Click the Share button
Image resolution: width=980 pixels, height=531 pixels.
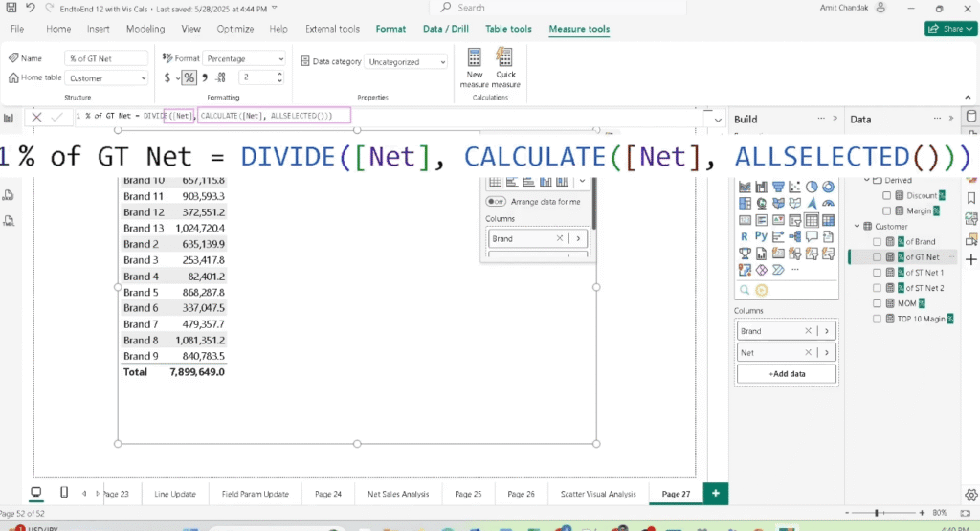coord(950,29)
